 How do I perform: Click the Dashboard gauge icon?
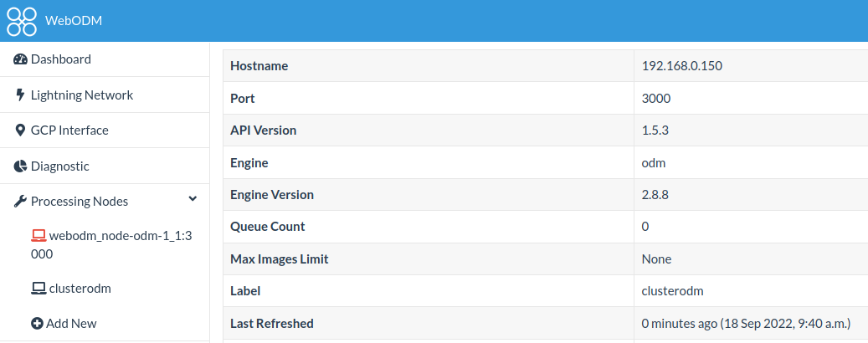(x=21, y=59)
